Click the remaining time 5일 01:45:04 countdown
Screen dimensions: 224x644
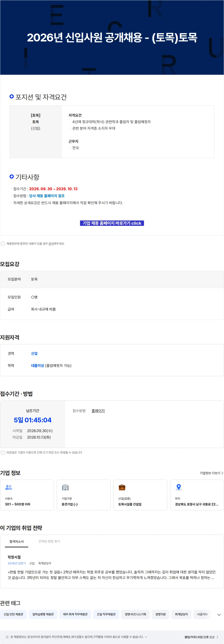pos(33,420)
